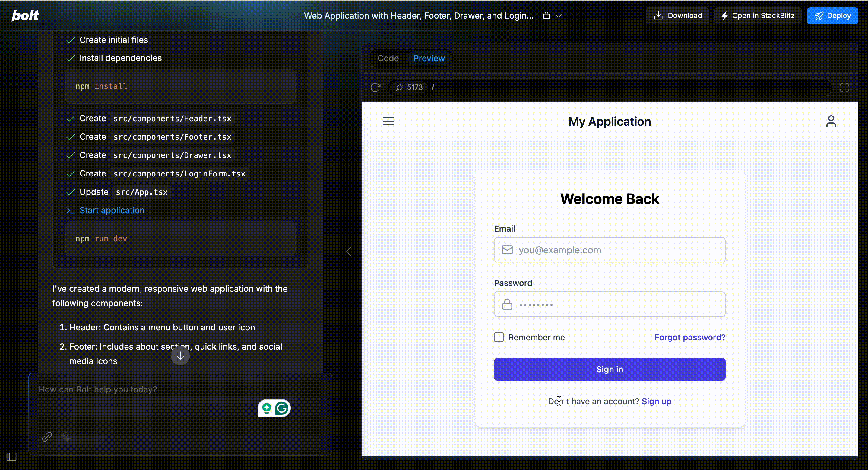This screenshot has width=868, height=470.
Task: Open Start application terminal link
Action: [x=112, y=210]
